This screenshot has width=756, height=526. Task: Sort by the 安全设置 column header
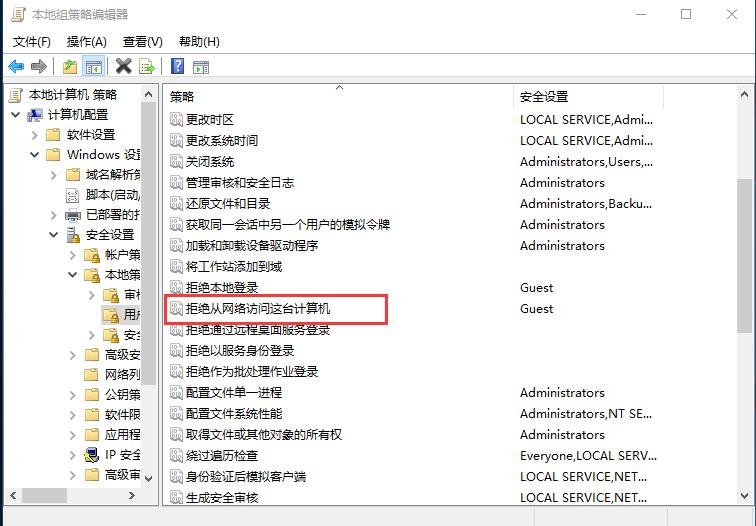point(589,97)
